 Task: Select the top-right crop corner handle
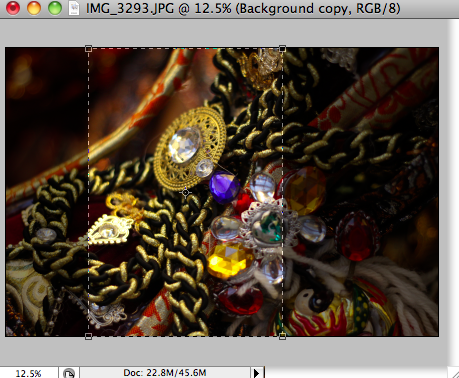pyautogui.click(x=282, y=49)
